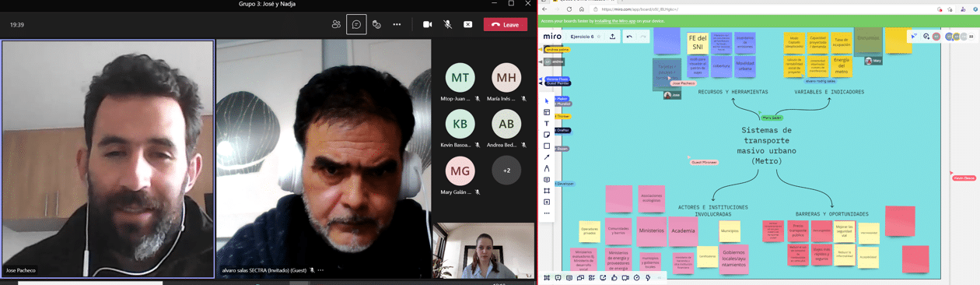Select the Shape tool in Miro

pyautogui.click(x=547, y=146)
